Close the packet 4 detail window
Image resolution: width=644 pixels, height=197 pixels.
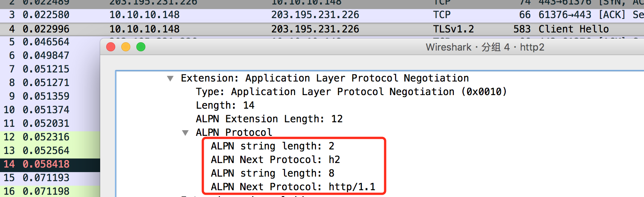(111, 47)
